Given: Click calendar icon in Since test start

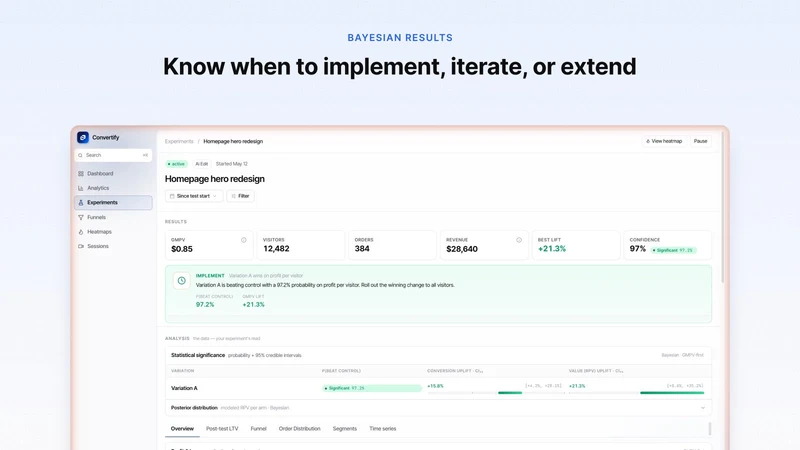Looking at the screenshot, I should tap(172, 196).
